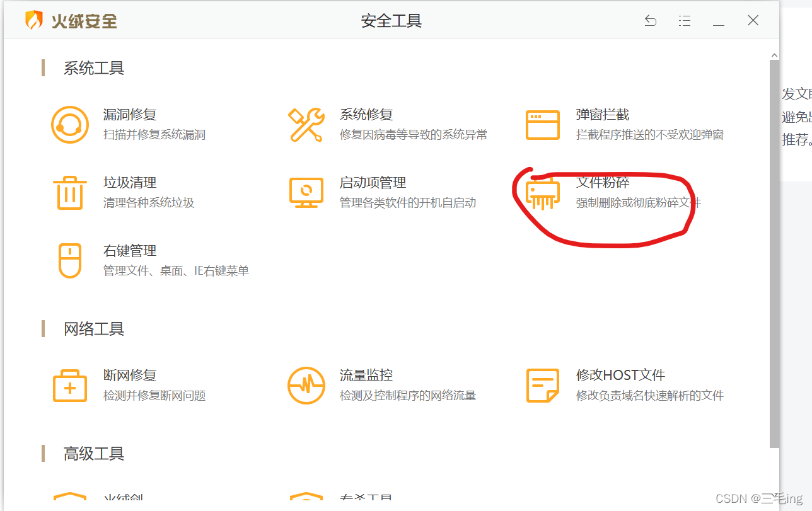
Task: Click description 管理各类软件的开机自启动
Action: click(408, 203)
